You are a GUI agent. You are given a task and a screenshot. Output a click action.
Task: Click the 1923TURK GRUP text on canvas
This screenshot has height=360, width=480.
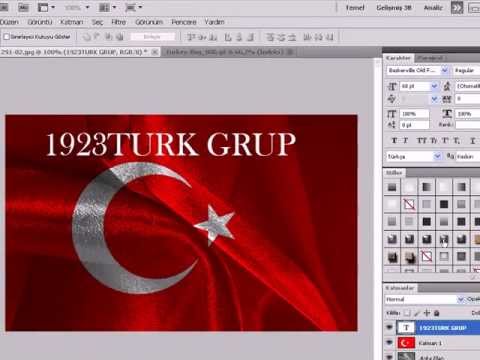(171, 144)
